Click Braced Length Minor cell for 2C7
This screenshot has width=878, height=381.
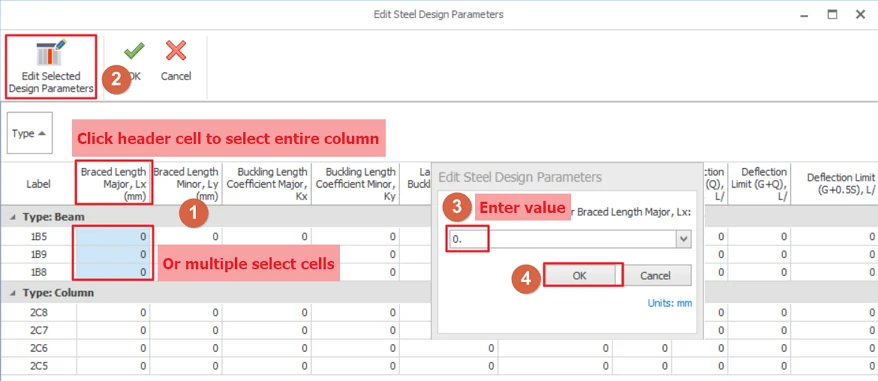(186, 331)
